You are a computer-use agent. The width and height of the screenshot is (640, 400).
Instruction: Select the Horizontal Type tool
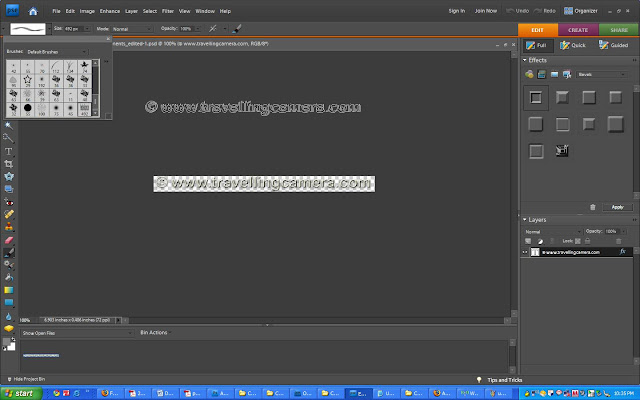pyautogui.click(x=9, y=151)
